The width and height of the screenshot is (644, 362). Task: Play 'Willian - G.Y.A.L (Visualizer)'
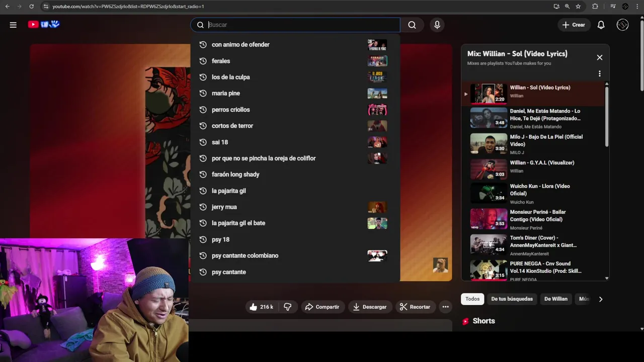(533, 169)
